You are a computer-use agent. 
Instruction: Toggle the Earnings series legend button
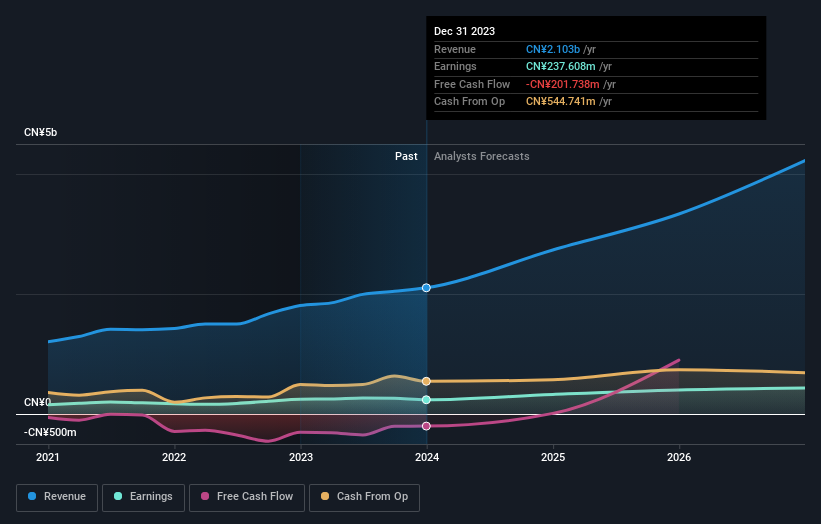pos(143,497)
